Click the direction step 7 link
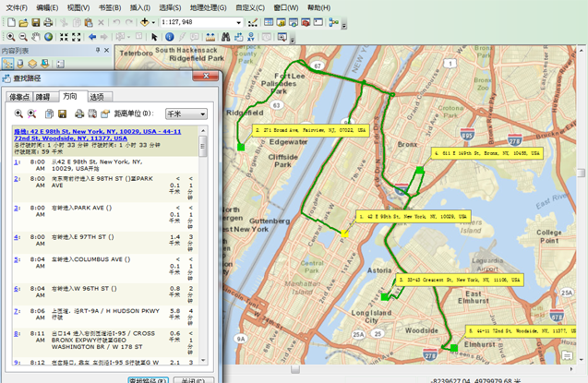588x383 pixels. point(17,309)
